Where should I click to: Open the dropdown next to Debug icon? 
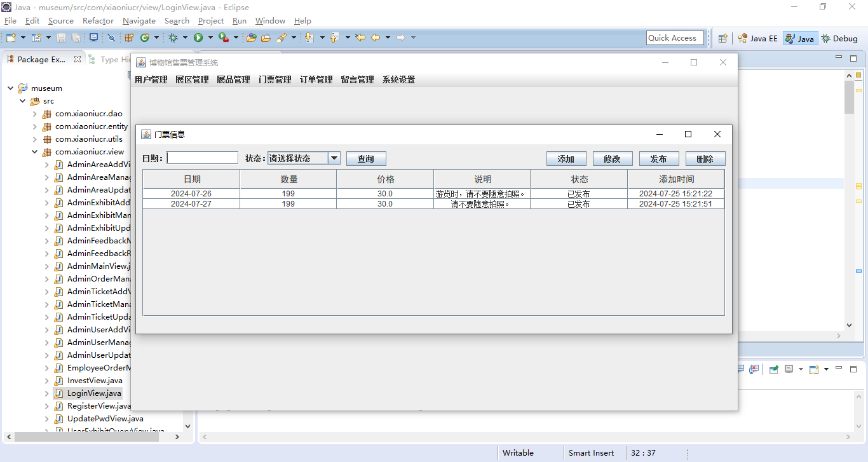[185, 38]
